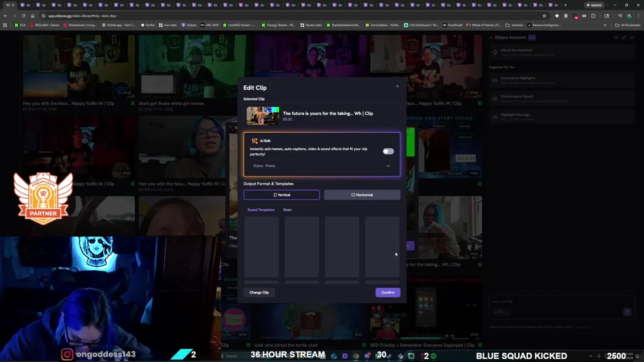Open the Iron stats bookmark folder
This screenshot has height=362, width=644.
click(x=168, y=25)
